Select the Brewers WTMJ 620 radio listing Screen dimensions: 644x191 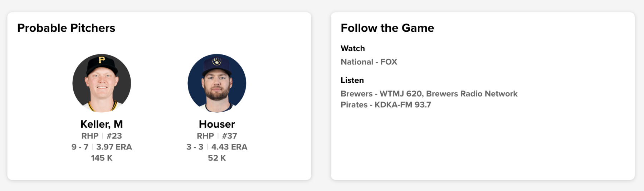(429, 94)
